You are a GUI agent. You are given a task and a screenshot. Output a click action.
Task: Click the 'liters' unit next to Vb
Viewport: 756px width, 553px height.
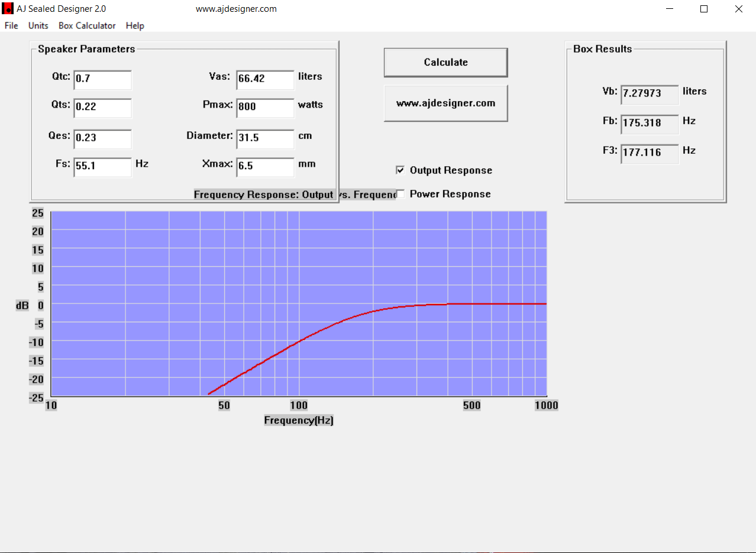pos(694,91)
